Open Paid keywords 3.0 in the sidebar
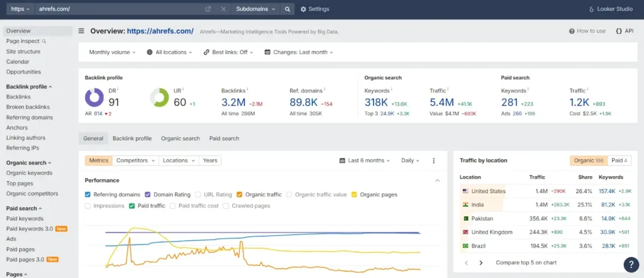Screen dimensions: 644x278 click(x=30, y=229)
